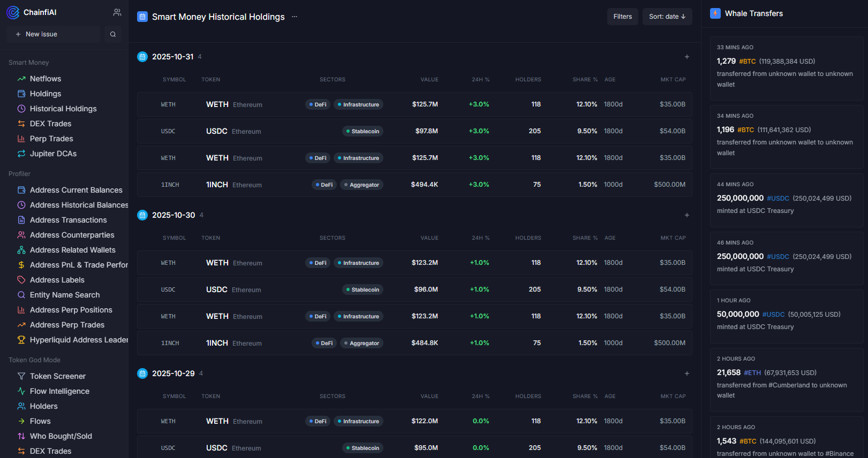Collapse the 2025-10-29 date group

(x=173, y=373)
